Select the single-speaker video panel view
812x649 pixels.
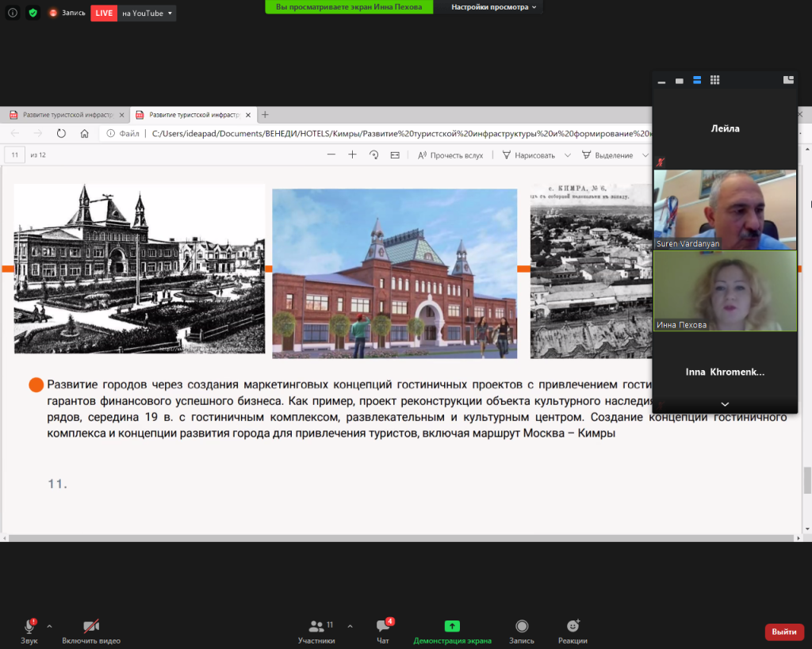tap(679, 80)
